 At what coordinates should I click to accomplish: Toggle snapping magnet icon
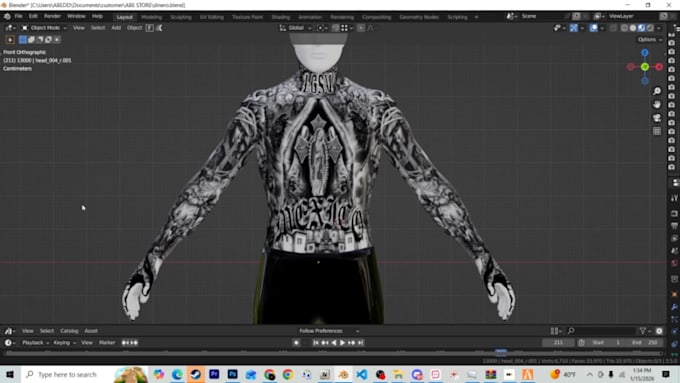point(335,28)
